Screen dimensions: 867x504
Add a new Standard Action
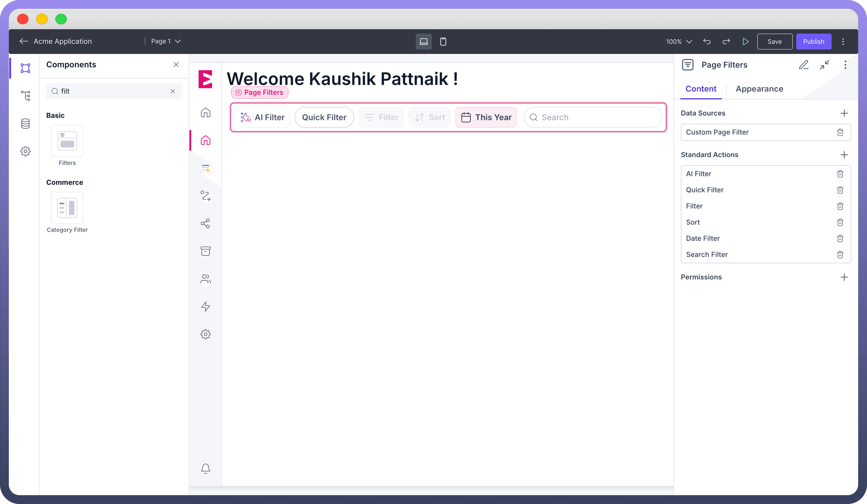(844, 155)
